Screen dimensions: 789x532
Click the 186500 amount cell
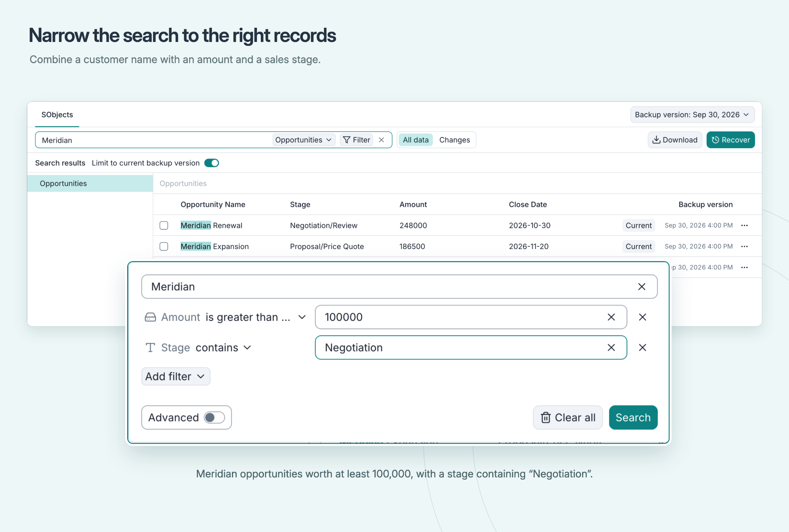412,246
